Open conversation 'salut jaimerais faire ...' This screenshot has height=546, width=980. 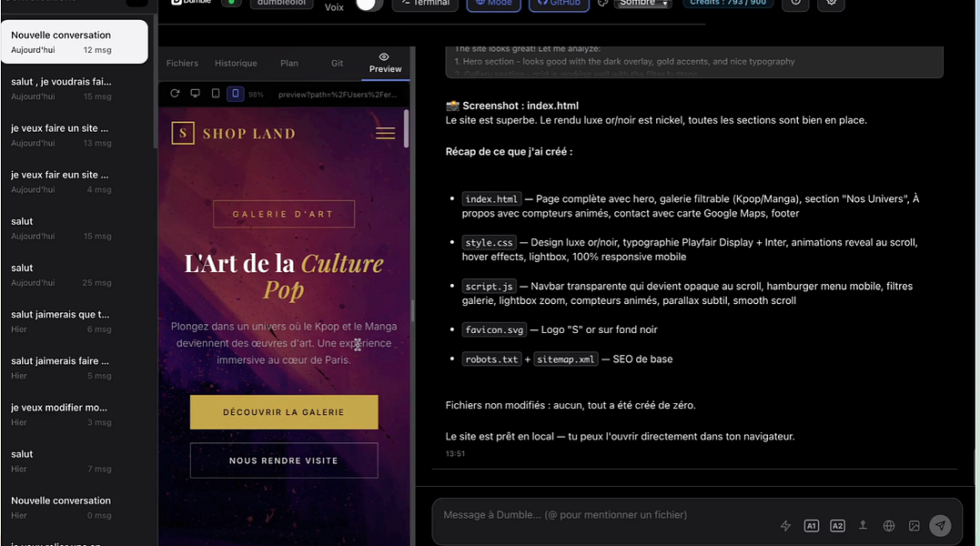[x=75, y=368]
